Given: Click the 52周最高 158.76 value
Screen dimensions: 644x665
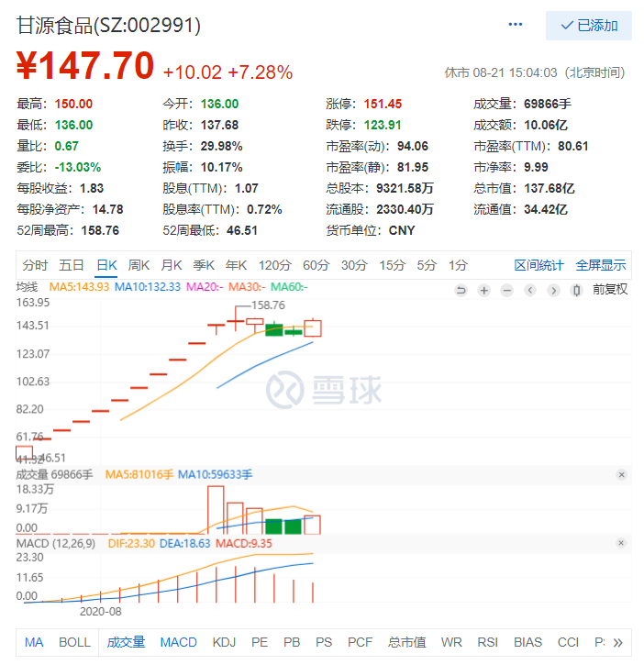Looking at the screenshot, I should coord(100,230).
